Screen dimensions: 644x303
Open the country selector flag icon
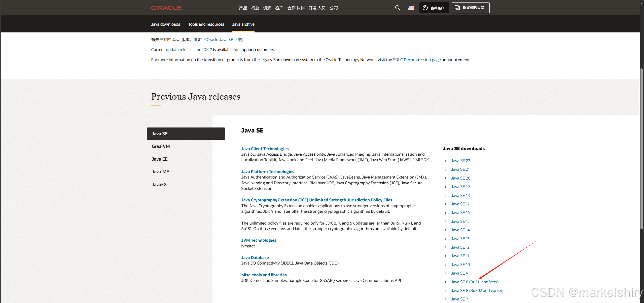click(x=411, y=8)
